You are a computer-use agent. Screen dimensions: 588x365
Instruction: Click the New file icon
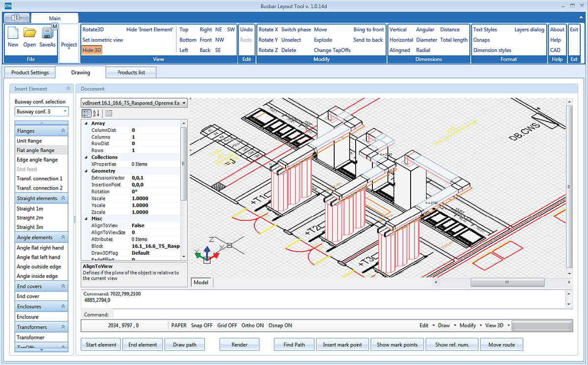(13, 33)
